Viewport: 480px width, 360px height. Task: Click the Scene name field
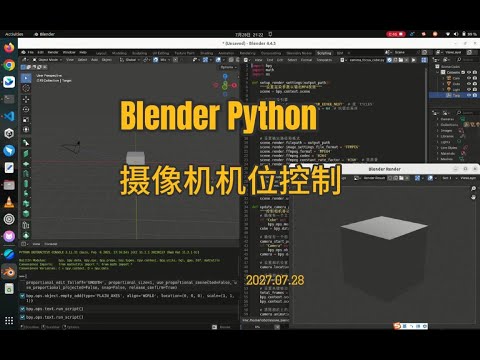pyautogui.click(x=405, y=52)
